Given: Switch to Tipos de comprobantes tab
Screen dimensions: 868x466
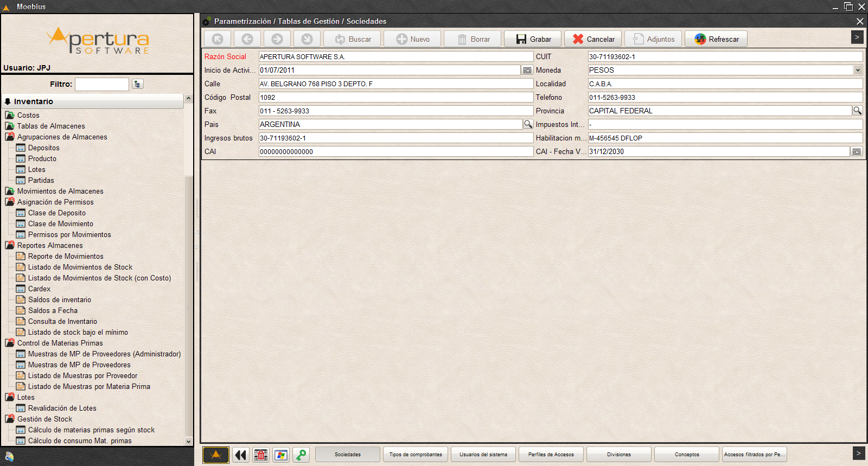Looking at the screenshot, I should [416, 455].
